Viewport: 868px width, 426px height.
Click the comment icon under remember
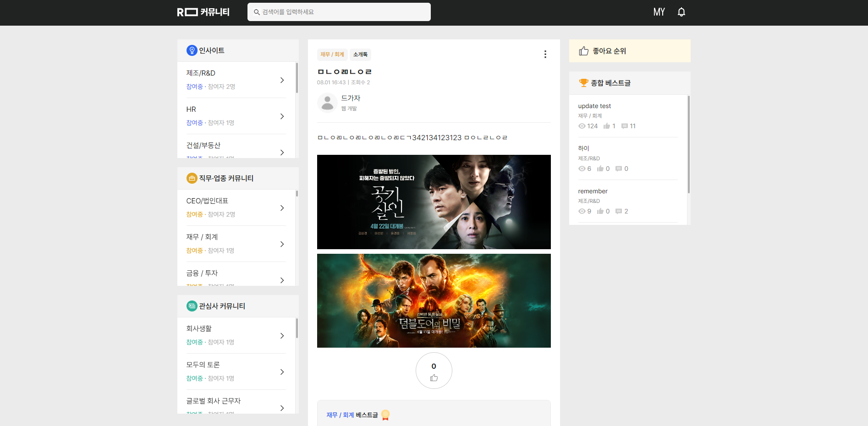point(619,211)
